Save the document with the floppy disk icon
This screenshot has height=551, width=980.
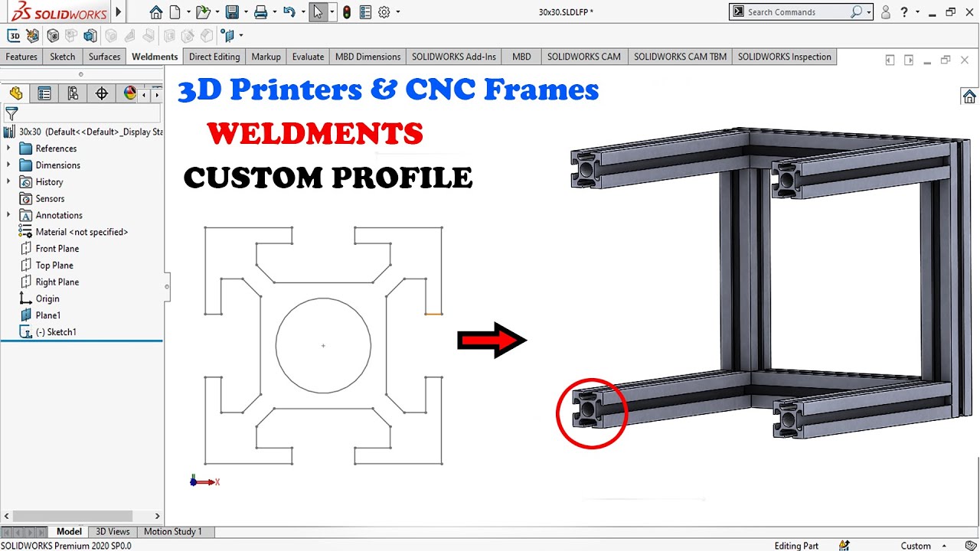point(232,12)
